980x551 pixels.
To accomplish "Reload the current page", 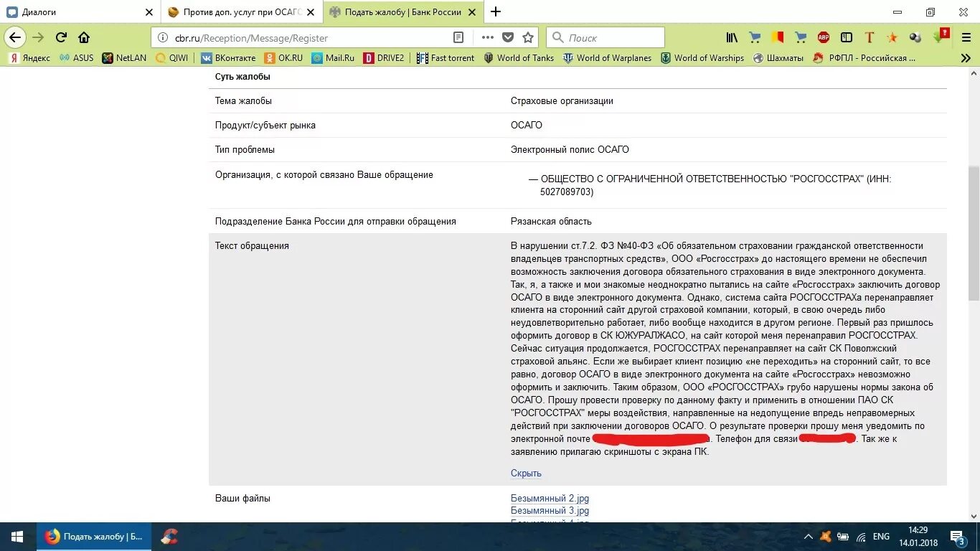I will (x=61, y=38).
